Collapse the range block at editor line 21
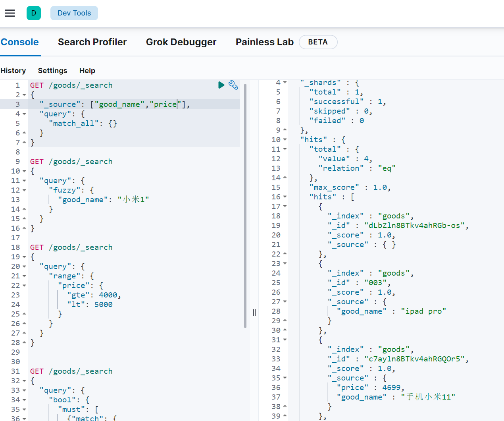Image resolution: width=504 pixels, height=421 pixels. [x=24, y=276]
